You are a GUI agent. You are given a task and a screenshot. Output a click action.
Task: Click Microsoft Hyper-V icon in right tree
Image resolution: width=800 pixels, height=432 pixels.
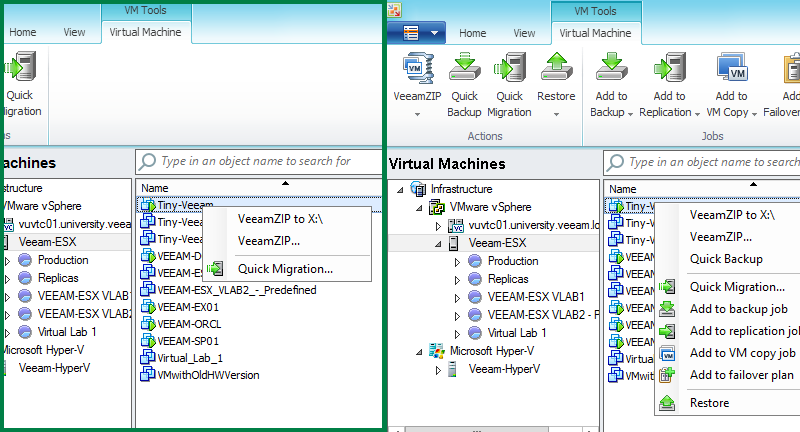[437, 351]
